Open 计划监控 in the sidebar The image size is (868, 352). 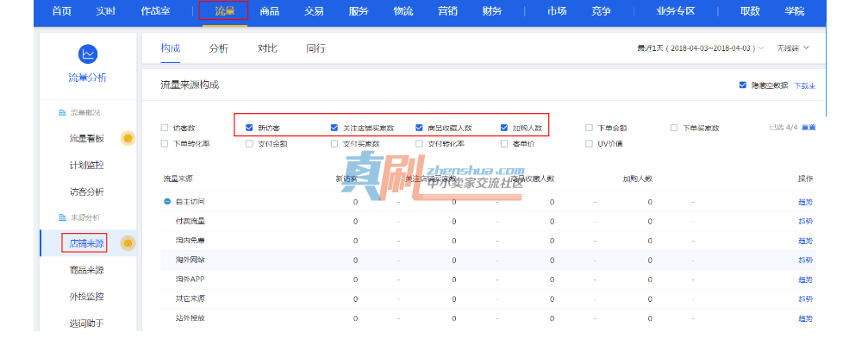(x=87, y=165)
